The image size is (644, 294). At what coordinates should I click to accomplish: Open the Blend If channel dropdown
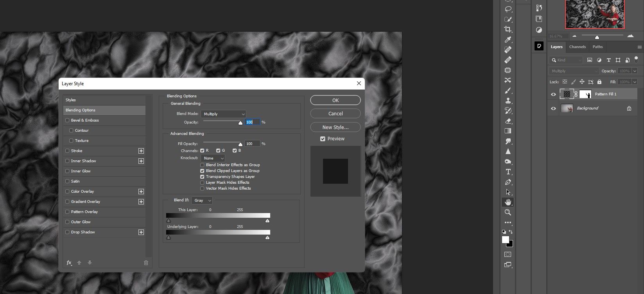(202, 200)
